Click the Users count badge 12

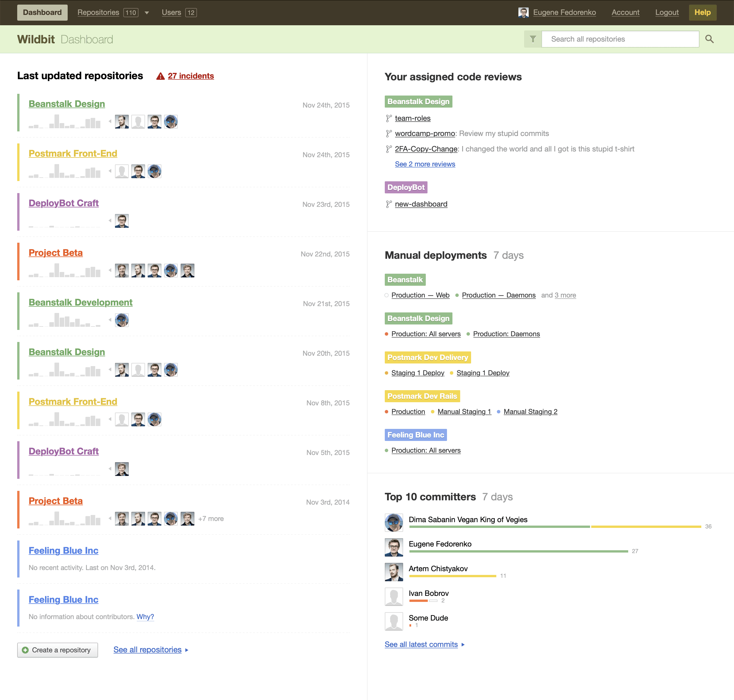coord(191,13)
